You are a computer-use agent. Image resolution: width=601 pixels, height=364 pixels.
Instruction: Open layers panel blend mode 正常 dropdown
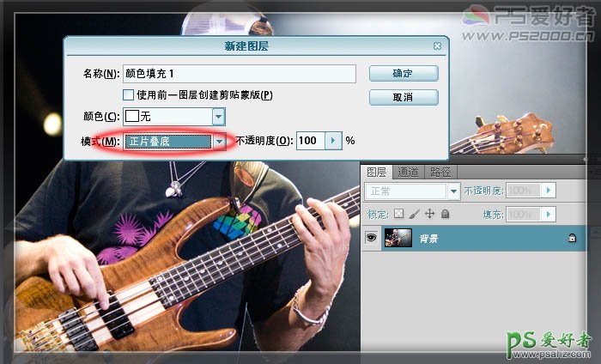coord(452,191)
